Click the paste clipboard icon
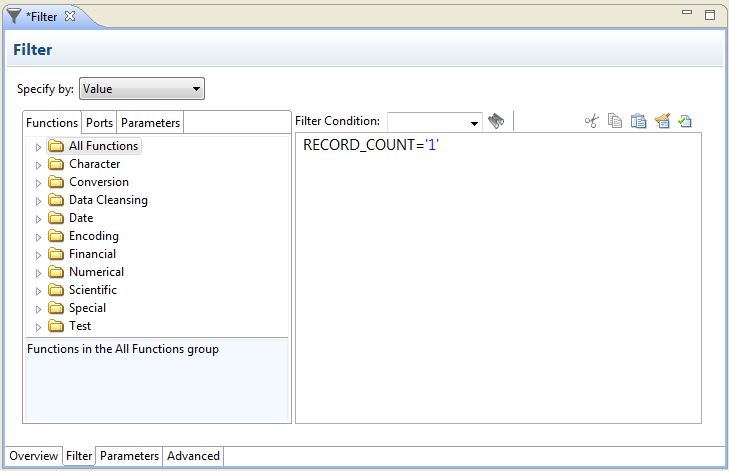The height and width of the screenshot is (471, 729). 638,121
